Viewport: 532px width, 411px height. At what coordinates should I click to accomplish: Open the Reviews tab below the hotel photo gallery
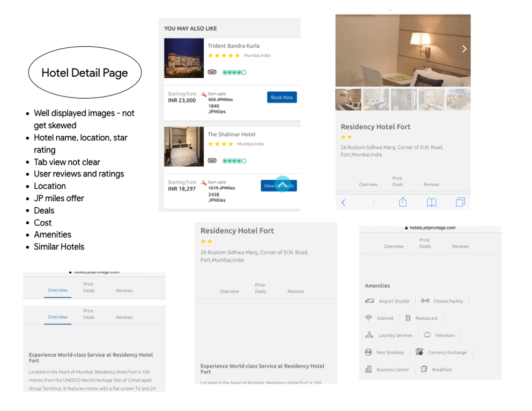pos(431,184)
